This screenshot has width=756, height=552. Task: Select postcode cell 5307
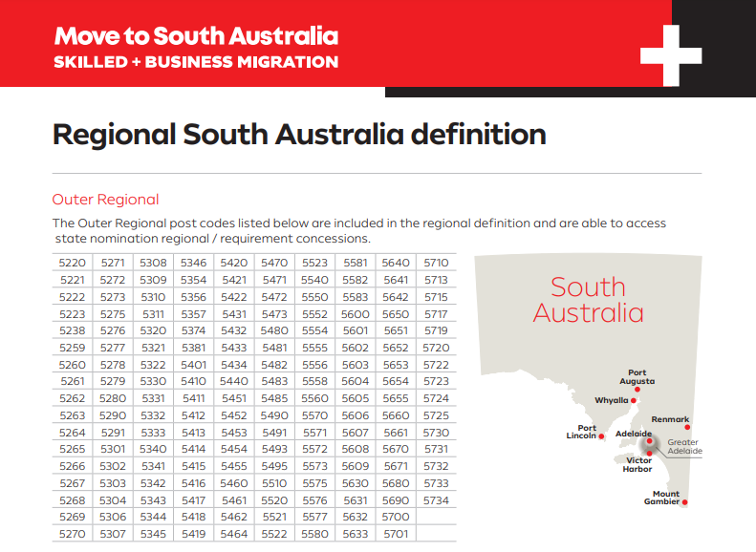(x=113, y=534)
